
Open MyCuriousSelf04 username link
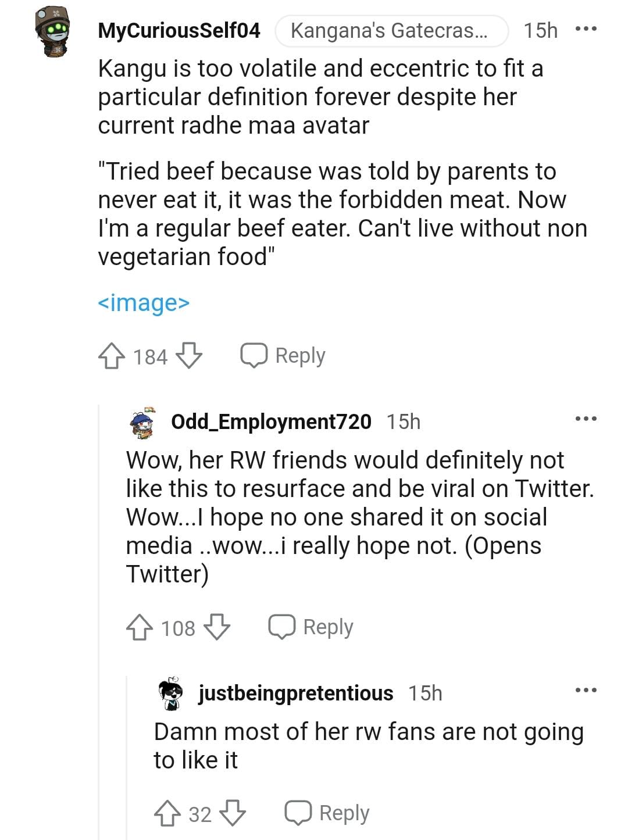coord(179,30)
